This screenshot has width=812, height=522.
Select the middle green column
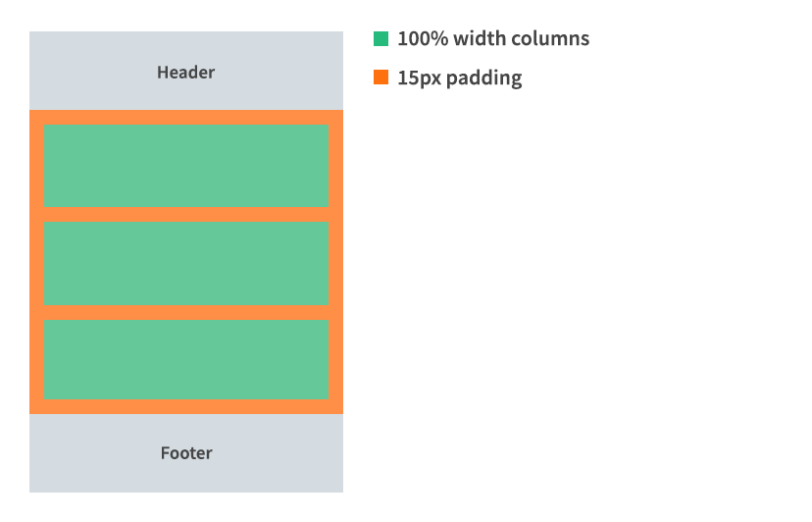[x=186, y=263]
